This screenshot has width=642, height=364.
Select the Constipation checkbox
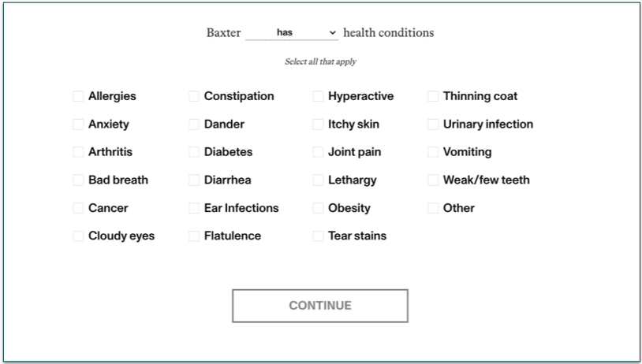[194, 96]
